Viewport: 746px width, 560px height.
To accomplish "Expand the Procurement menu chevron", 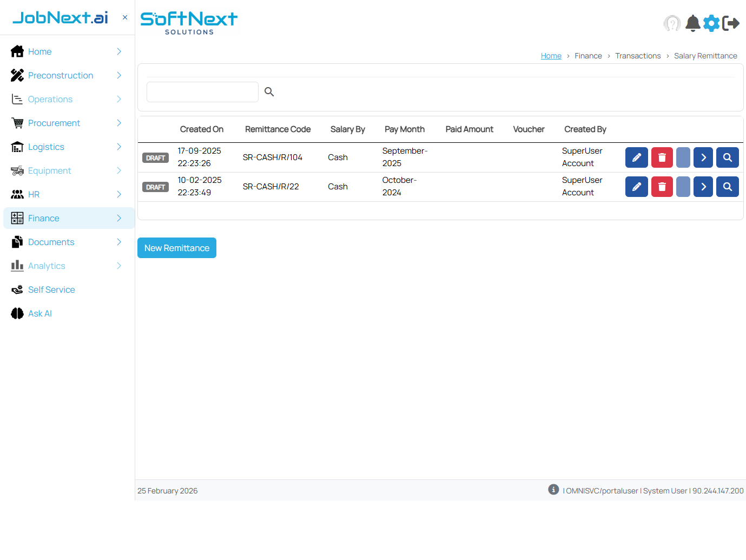I will click(118, 123).
